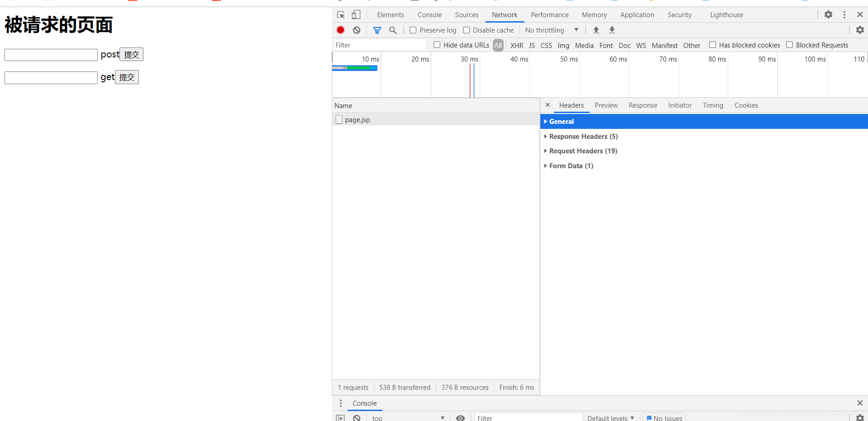
Task: Open the Cookies tab
Action: pyautogui.click(x=746, y=105)
